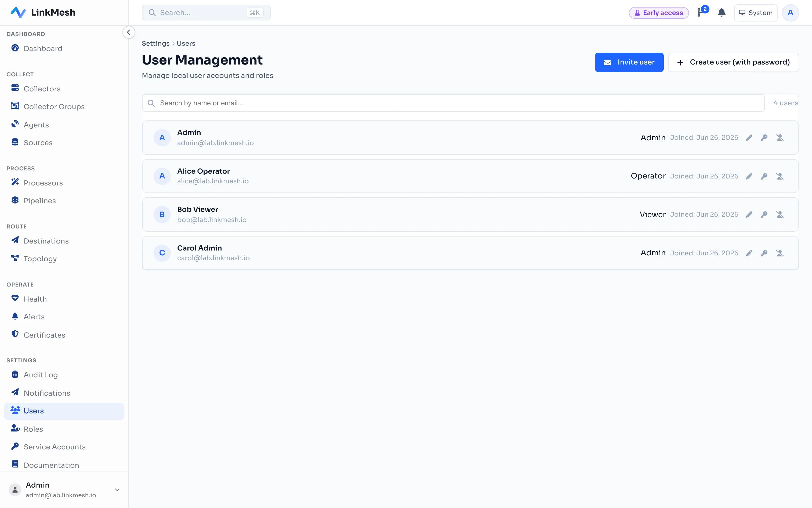Click the Admin row avatar A

162,138
